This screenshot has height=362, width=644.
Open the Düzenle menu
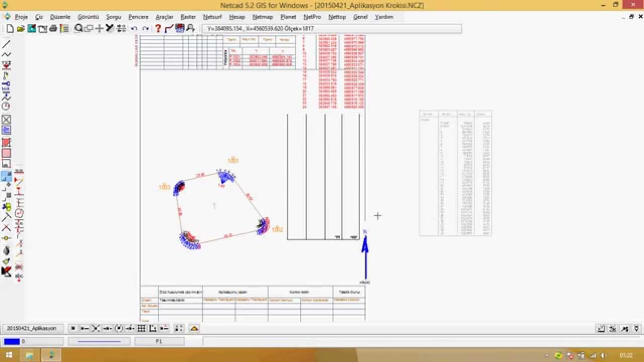[60, 17]
